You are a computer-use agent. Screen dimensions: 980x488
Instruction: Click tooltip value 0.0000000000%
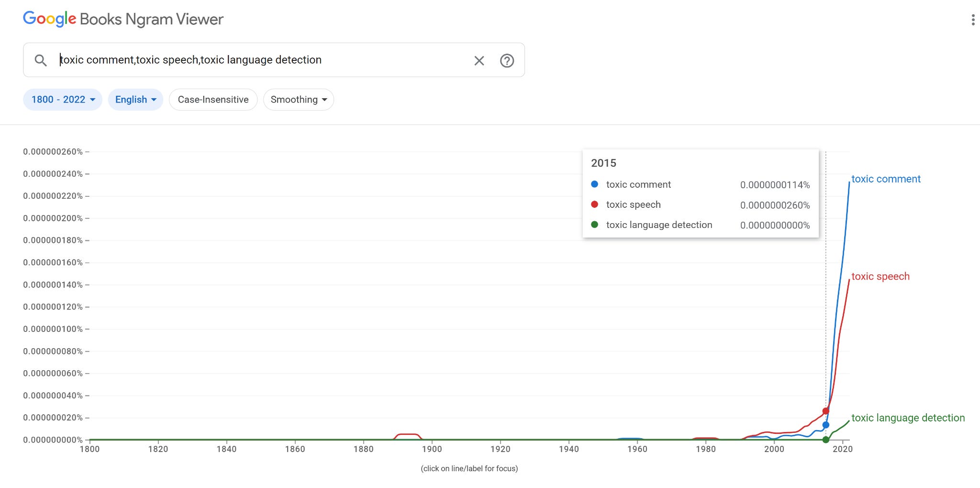775,225
